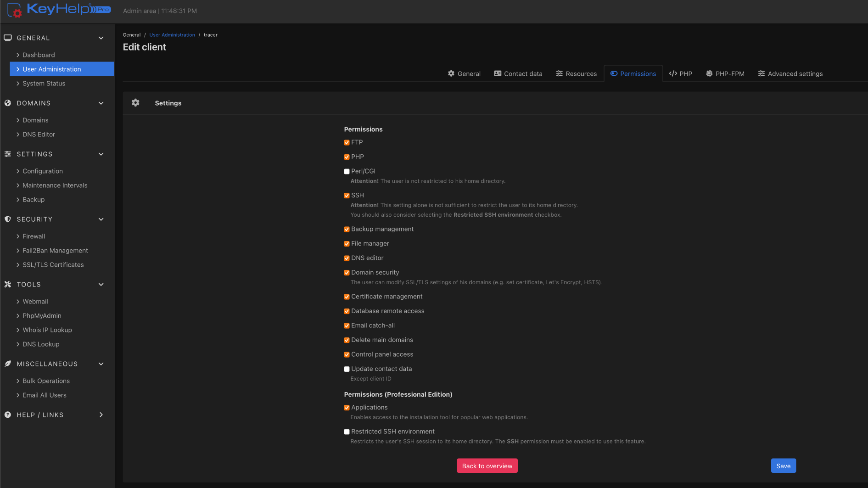
Task: Collapse the DOMAINS section chevron
Action: pyautogui.click(x=101, y=103)
